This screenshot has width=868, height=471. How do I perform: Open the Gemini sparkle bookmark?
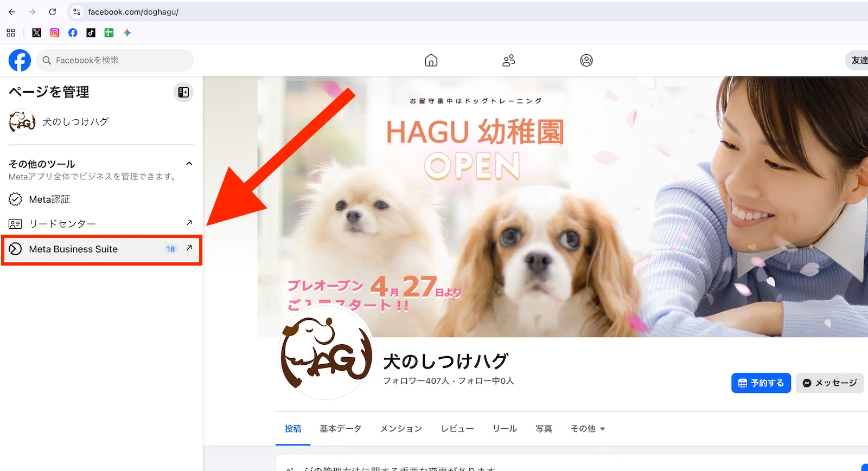click(x=127, y=33)
